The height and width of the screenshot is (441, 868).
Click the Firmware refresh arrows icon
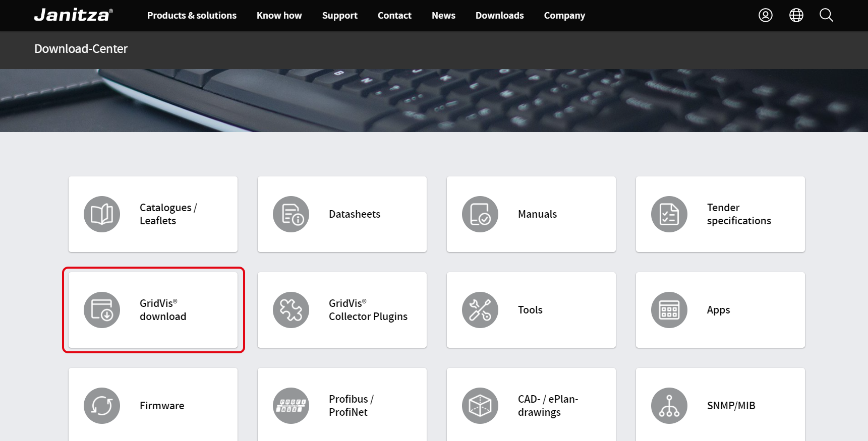(102, 406)
